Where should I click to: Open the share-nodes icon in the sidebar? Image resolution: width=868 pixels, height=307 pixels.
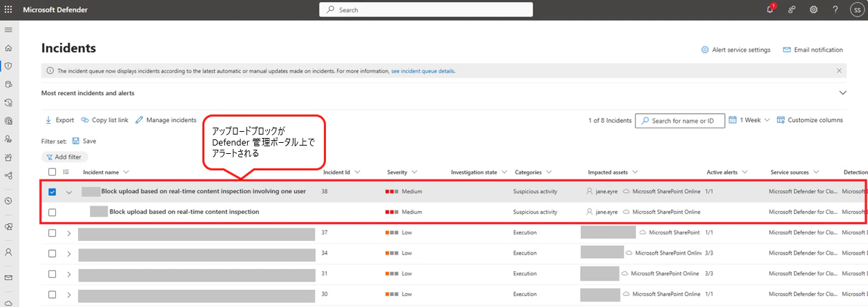(x=8, y=175)
